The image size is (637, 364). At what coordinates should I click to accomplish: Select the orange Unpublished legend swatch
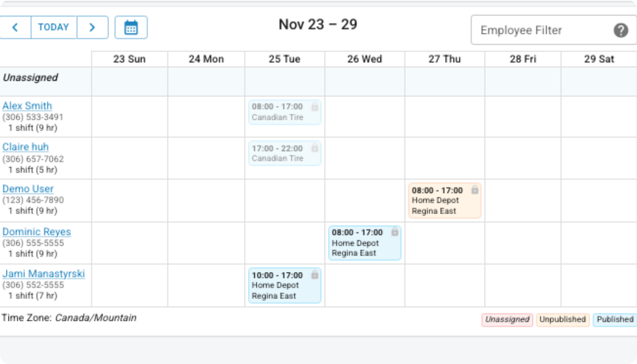click(x=562, y=319)
